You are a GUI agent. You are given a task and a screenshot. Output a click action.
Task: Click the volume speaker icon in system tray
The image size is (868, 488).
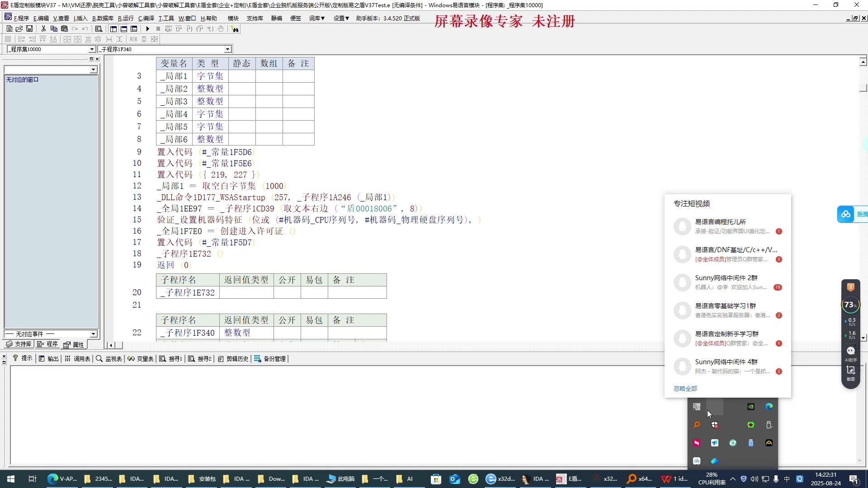point(754,479)
